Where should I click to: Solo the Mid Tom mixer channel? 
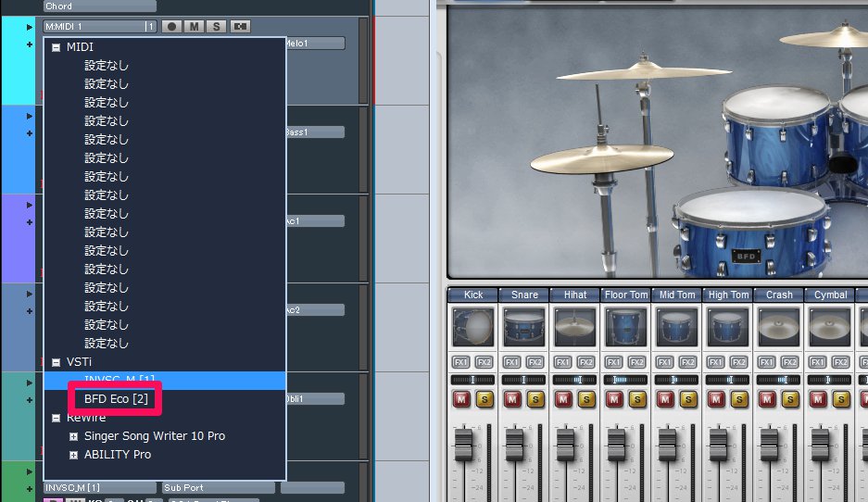[x=688, y=398]
